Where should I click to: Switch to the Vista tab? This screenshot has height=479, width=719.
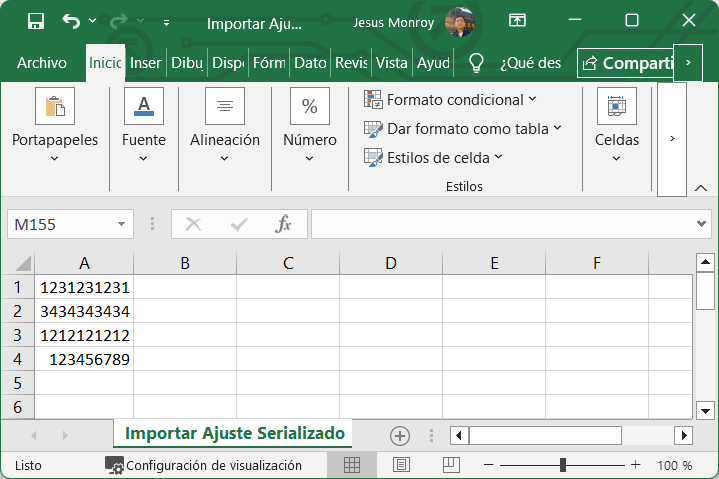point(392,63)
